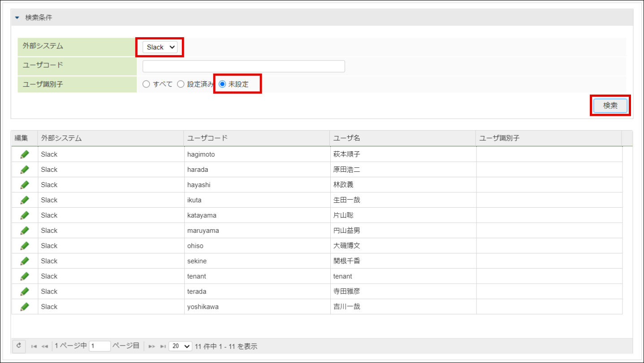Collapse the 検索条件 section
Image resolution: width=644 pixels, height=363 pixels.
[17, 17]
